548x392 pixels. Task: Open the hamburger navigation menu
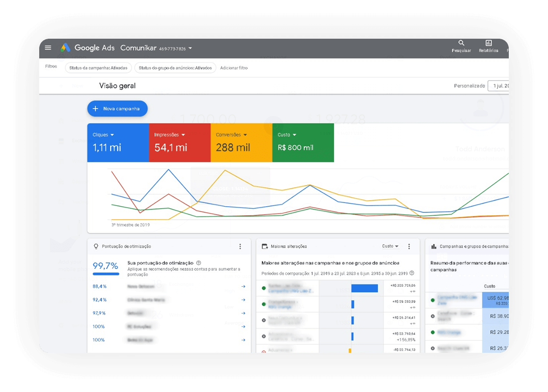click(x=48, y=48)
